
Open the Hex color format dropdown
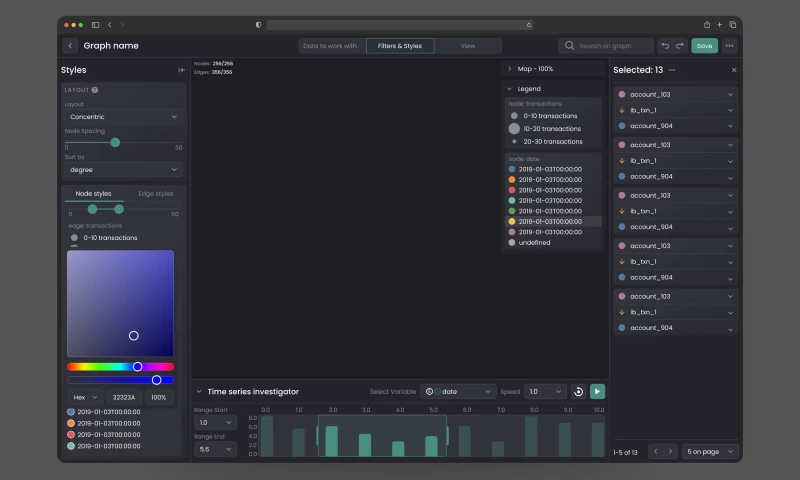pos(85,397)
